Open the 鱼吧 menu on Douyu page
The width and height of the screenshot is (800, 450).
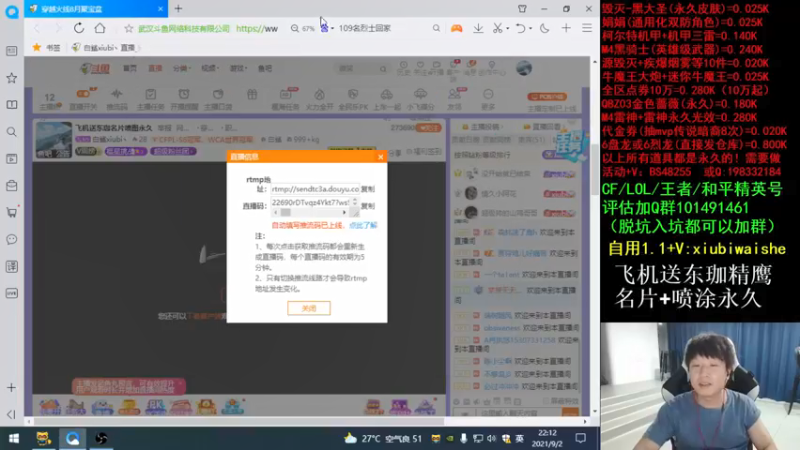(x=265, y=68)
